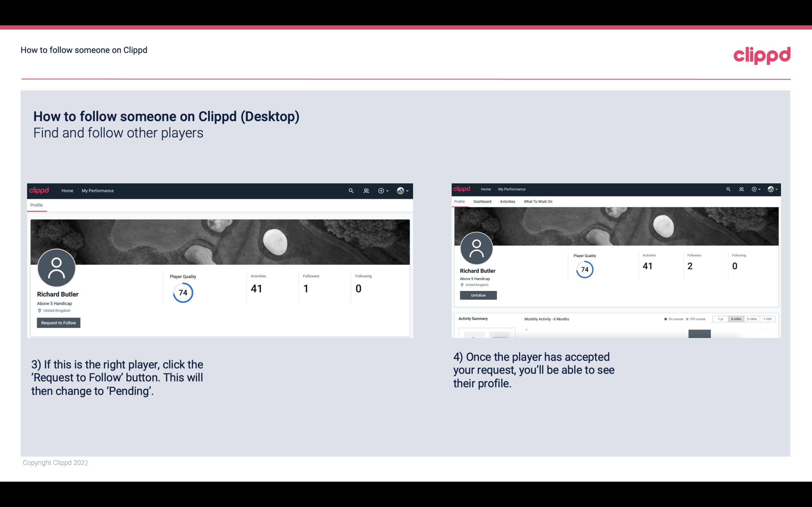Select the '6 mths' activity time filter

coord(736,319)
